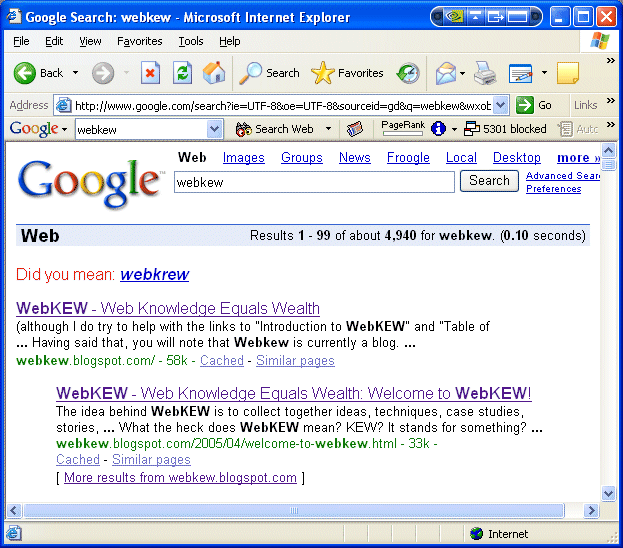Click the horizontal scrollbar right arrow

[x=591, y=510]
